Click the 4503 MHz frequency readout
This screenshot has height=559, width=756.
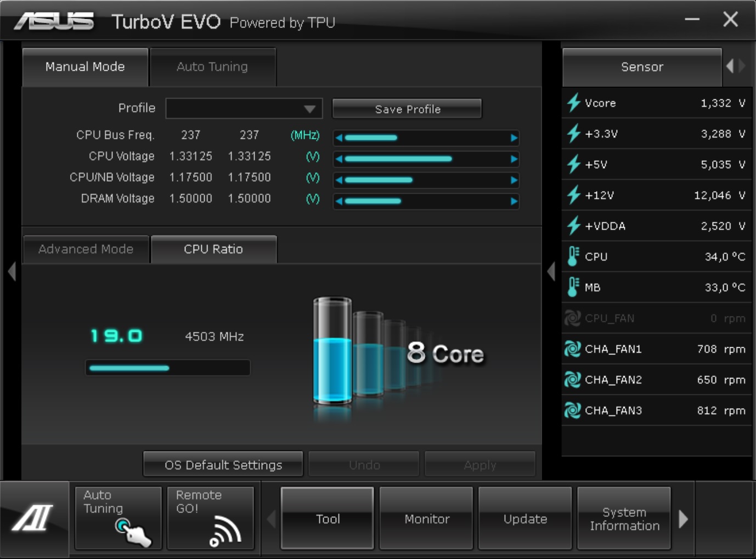click(x=215, y=336)
